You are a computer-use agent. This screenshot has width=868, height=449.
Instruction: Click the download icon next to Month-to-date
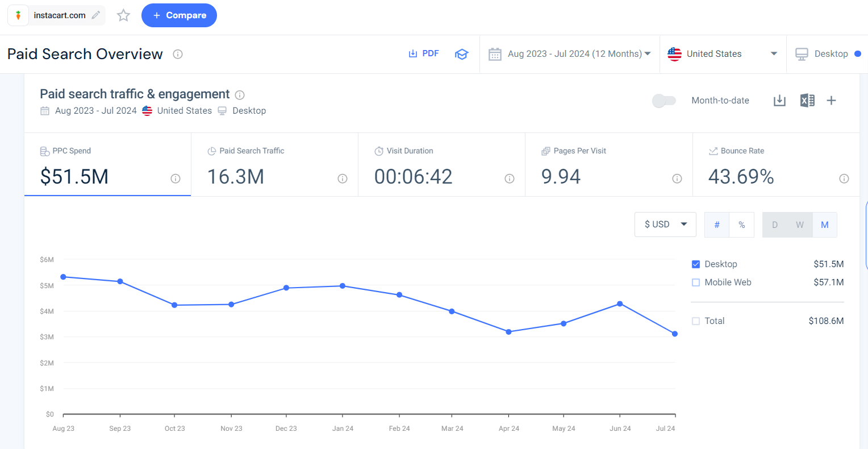pos(779,101)
